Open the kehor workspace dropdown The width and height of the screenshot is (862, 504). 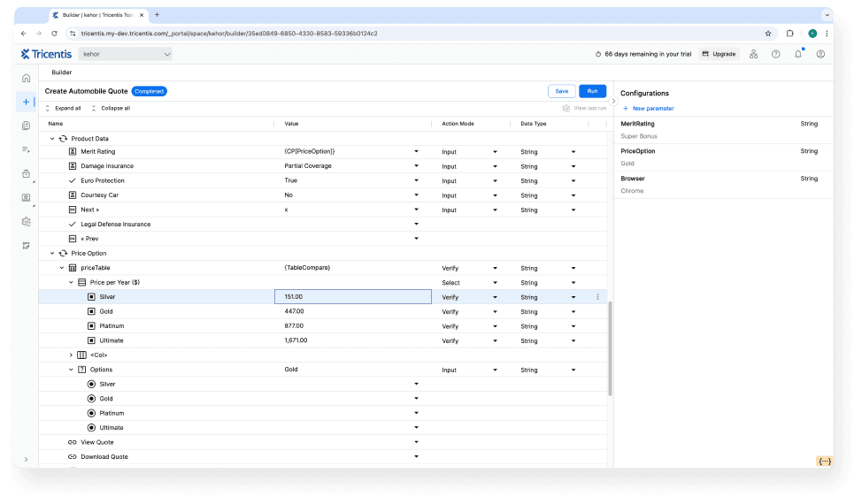coord(126,54)
